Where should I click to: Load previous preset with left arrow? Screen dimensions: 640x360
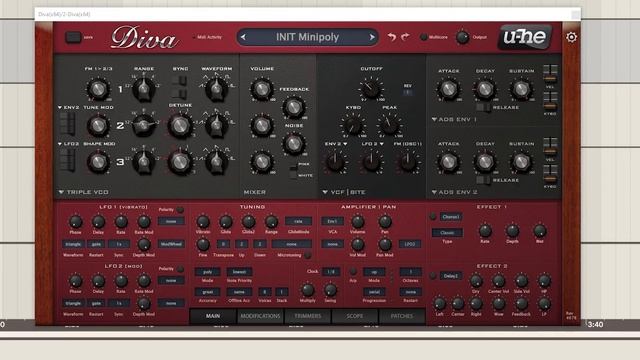pos(244,37)
